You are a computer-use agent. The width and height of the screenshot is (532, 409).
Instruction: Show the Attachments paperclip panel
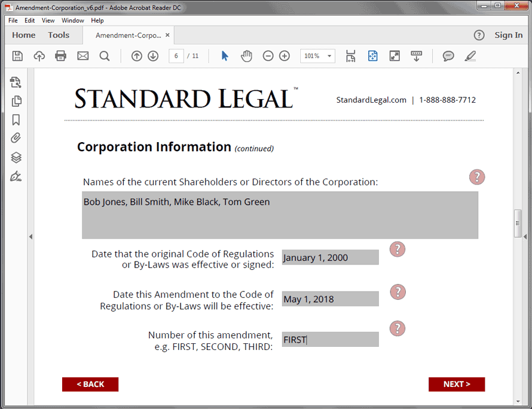tap(16, 138)
